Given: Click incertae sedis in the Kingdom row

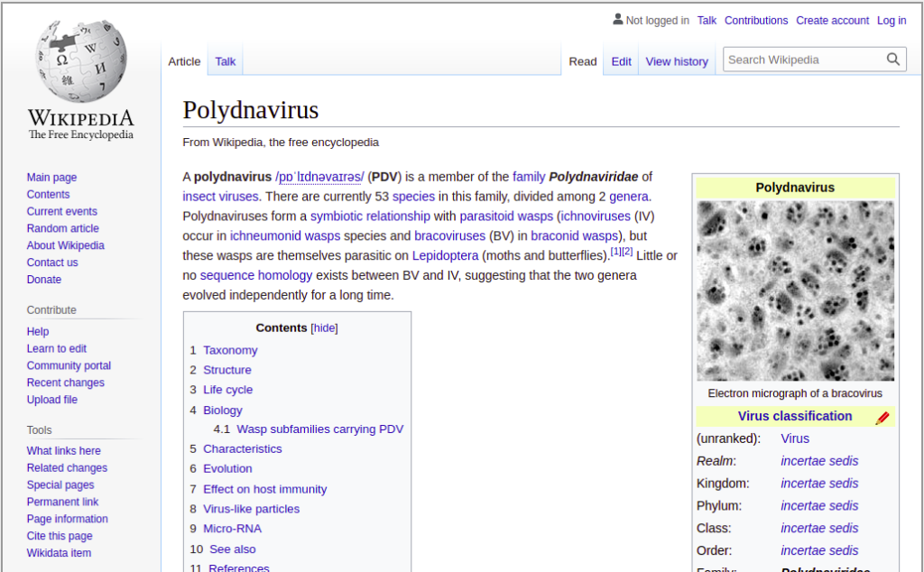Looking at the screenshot, I should point(819,484).
